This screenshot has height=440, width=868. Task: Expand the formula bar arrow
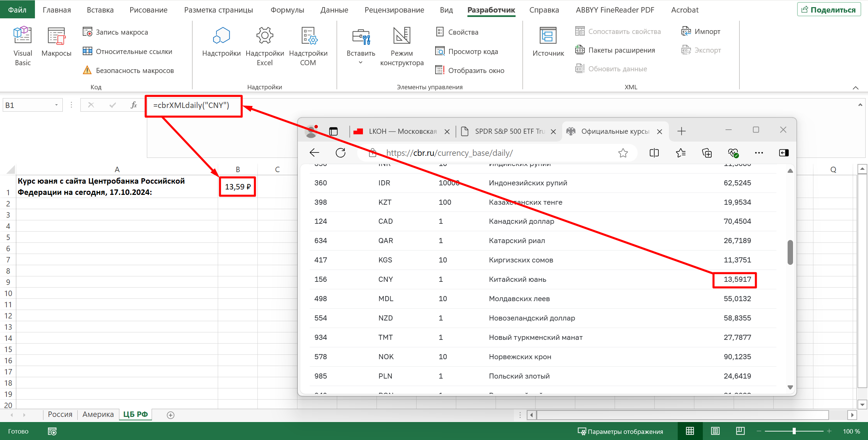click(x=860, y=105)
